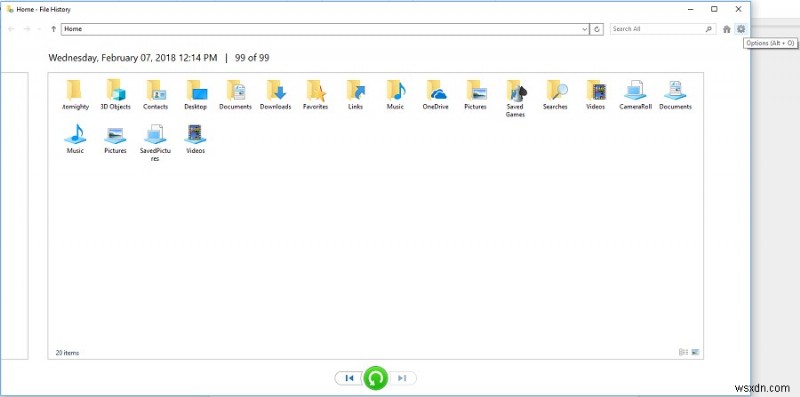800x397 pixels.
Task: Select the Contacts folder
Action: [156, 94]
